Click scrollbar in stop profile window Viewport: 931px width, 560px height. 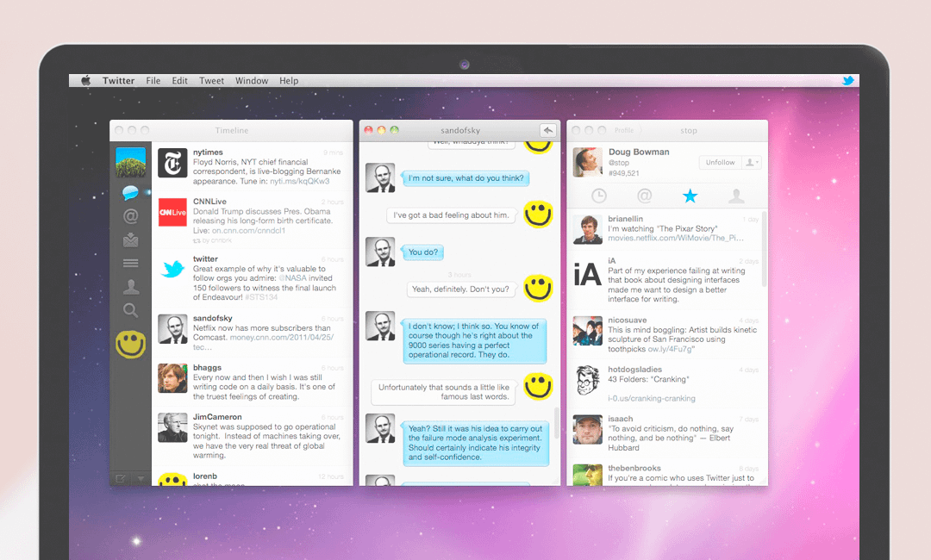764,249
